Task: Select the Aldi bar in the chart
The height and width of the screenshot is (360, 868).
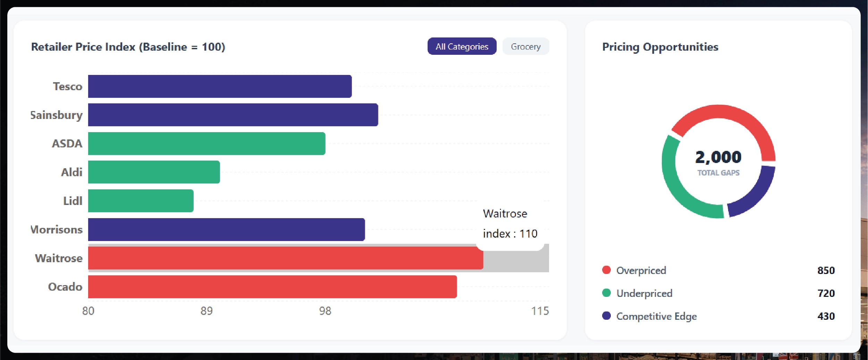Action: [154, 172]
